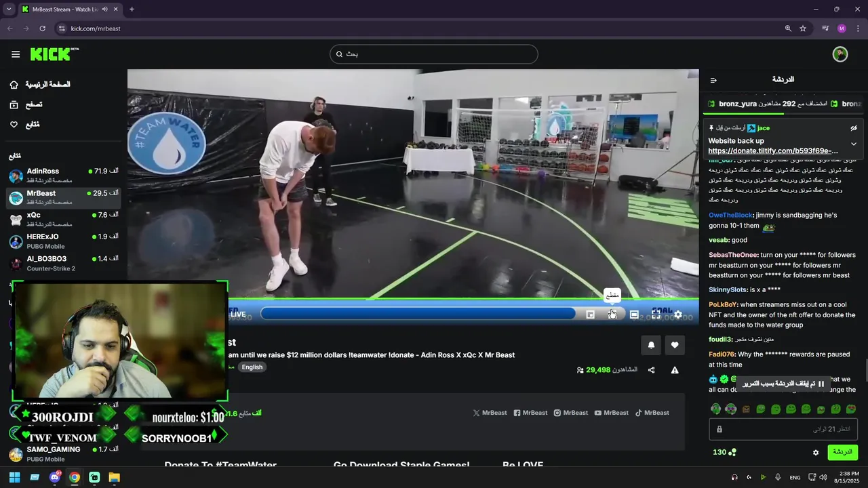Open Chrome three-dot menu

tap(858, 28)
